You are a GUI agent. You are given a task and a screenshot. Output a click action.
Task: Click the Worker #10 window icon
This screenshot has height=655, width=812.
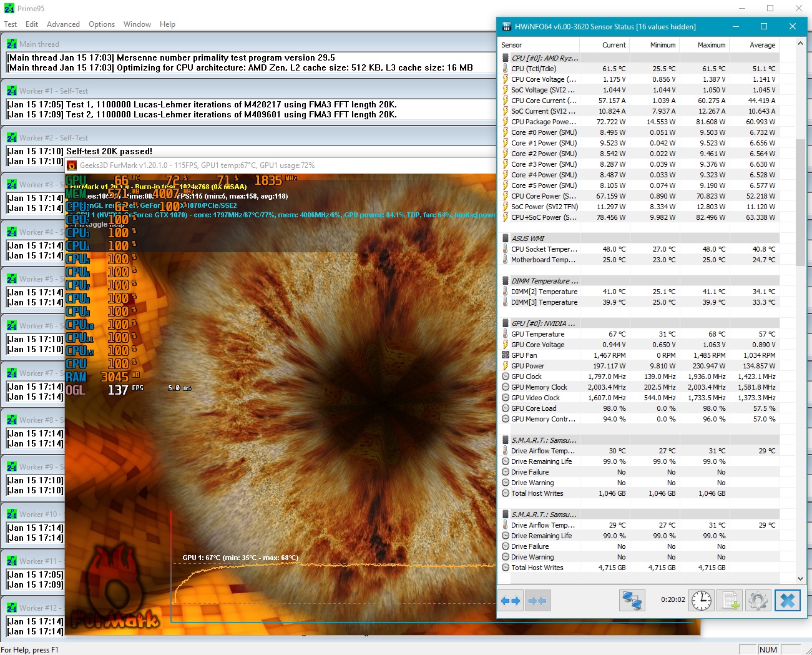click(x=12, y=514)
